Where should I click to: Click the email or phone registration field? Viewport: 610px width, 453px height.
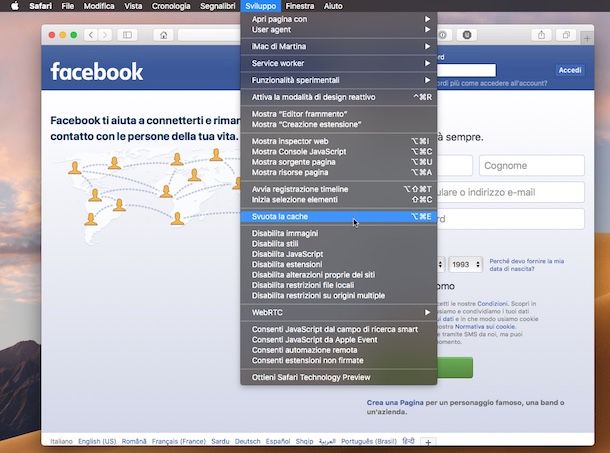[x=511, y=192]
